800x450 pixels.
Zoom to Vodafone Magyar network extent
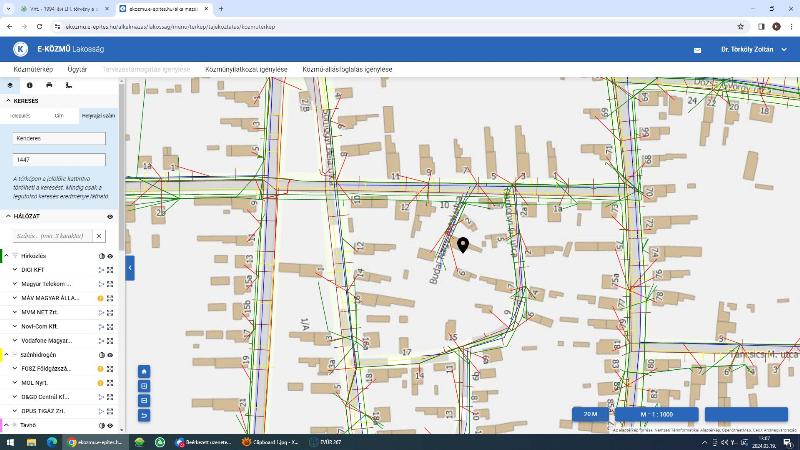110,341
